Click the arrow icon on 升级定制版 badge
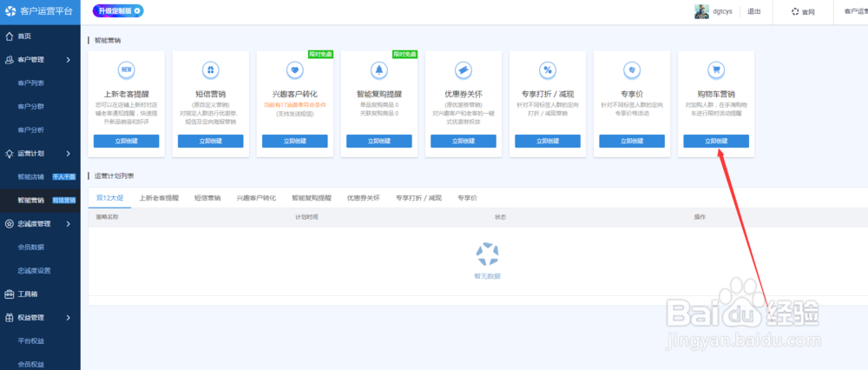Viewport: 868px width, 370px height. 137,10
